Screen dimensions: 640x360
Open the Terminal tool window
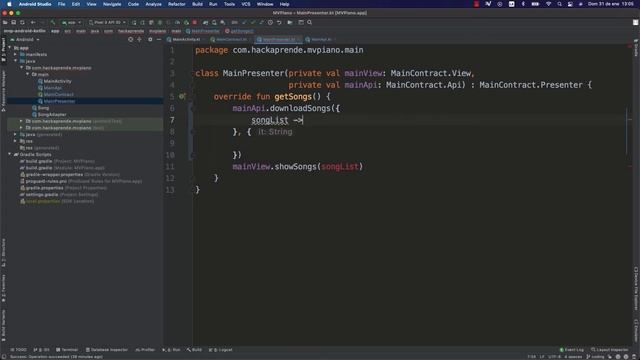pos(67,350)
